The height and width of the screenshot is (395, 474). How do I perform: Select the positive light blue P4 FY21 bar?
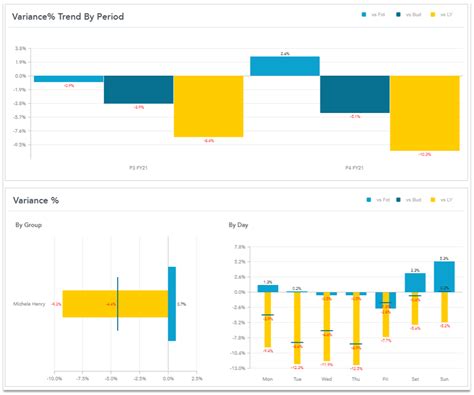[285, 66]
